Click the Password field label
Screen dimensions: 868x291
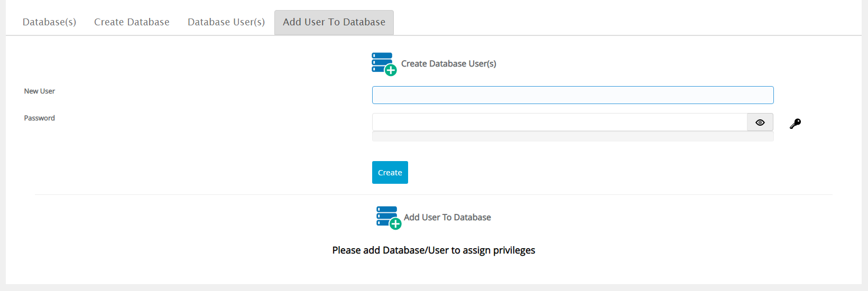(40, 118)
